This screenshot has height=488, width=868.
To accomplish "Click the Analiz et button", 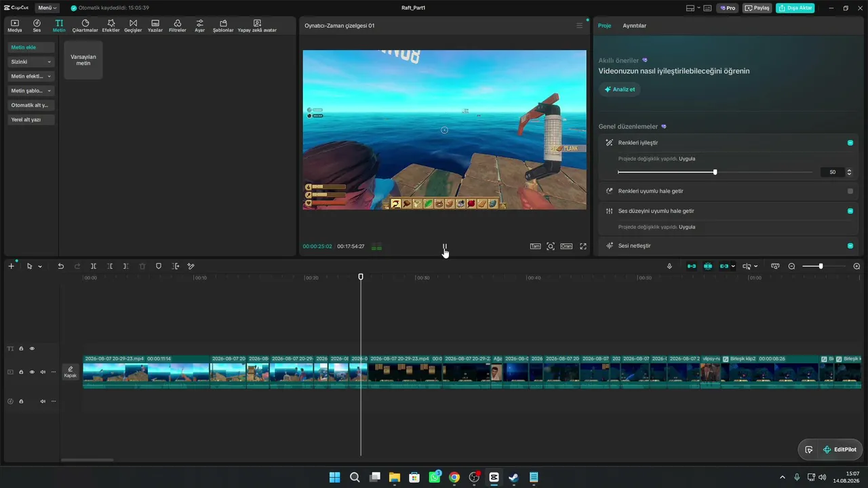I will tap(620, 89).
